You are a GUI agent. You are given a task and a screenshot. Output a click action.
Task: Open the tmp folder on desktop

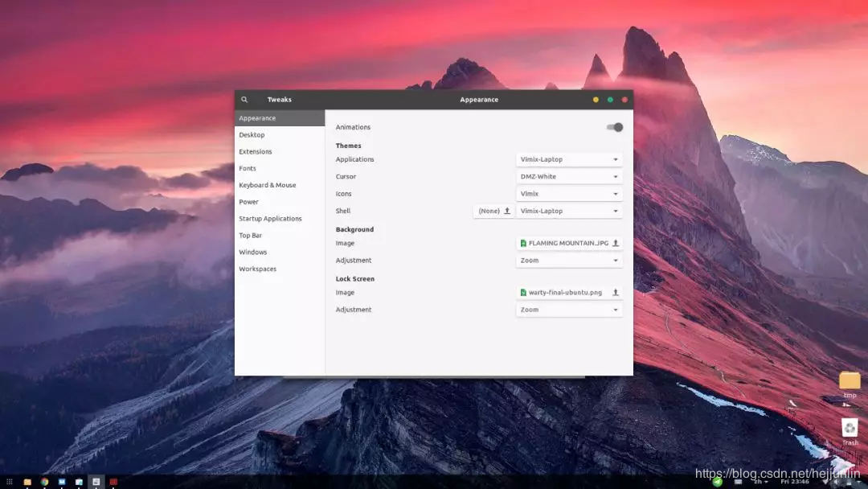(850, 384)
